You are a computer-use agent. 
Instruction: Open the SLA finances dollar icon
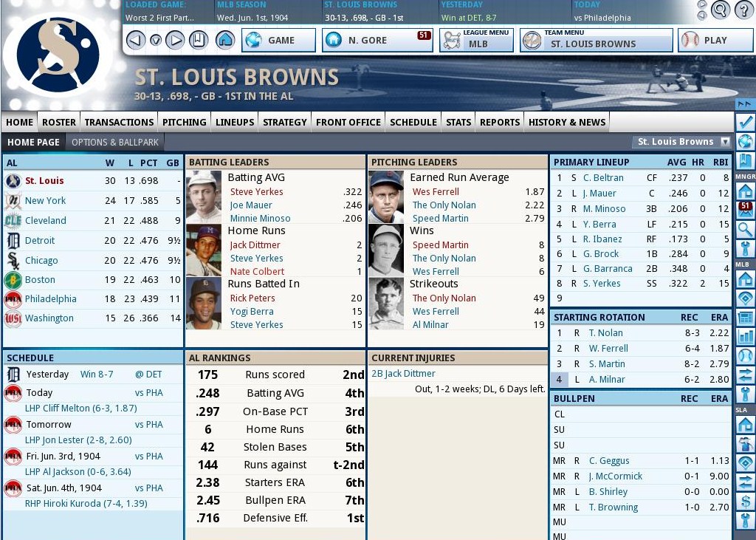point(746,502)
